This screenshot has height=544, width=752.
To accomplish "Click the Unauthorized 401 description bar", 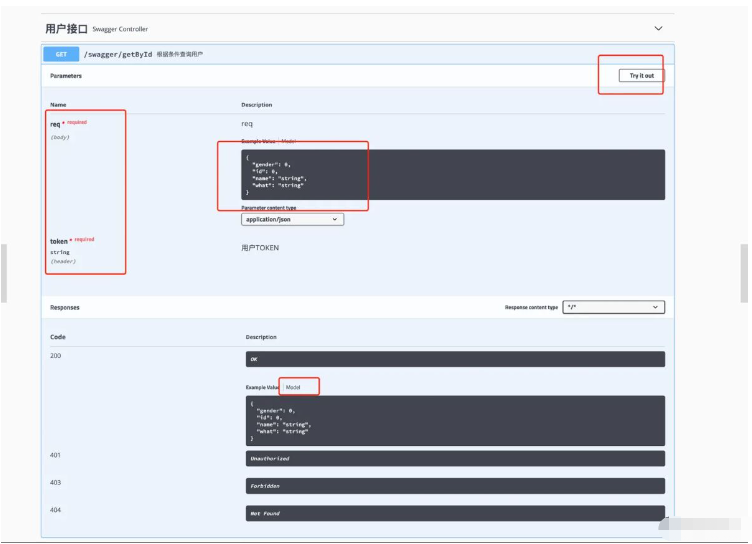I will pyautogui.click(x=454, y=459).
